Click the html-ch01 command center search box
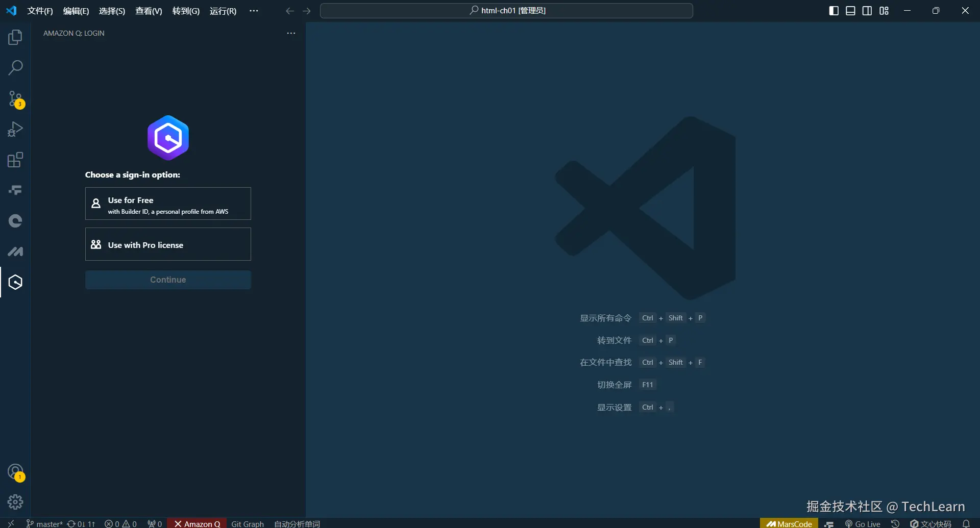This screenshot has width=980, height=528. [x=506, y=11]
